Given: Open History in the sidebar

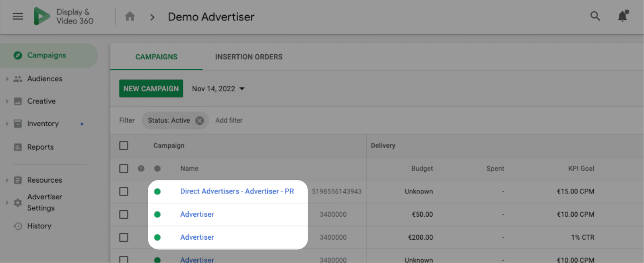Looking at the screenshot, I should 39,226.
